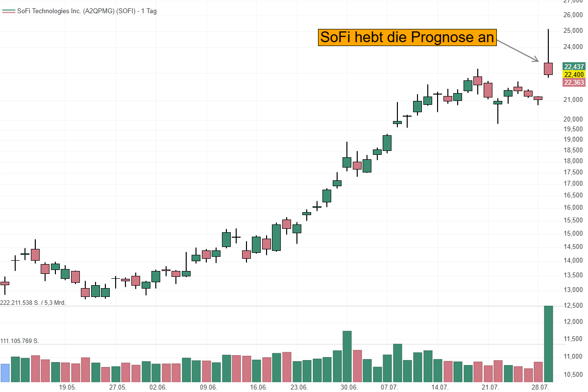Screen dimensions: 588x392
Task: Click the 18,500 price axis label
Action: click(573, 150)
